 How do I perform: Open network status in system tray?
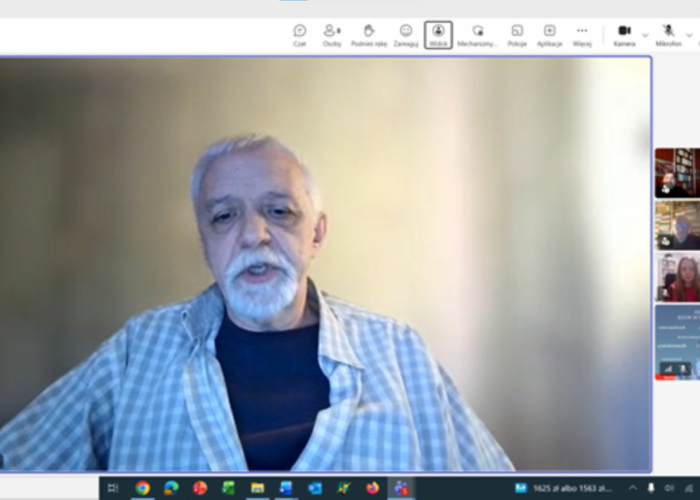click(690, 488)
